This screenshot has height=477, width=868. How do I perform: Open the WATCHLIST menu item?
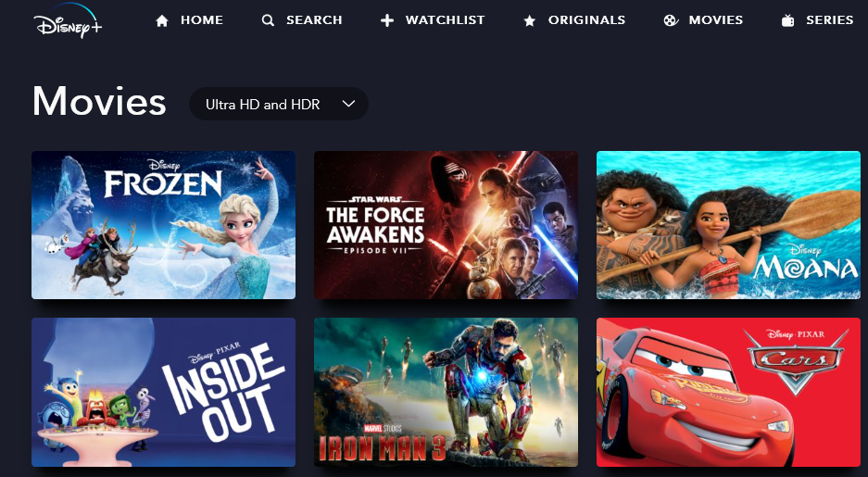(445, 20)
